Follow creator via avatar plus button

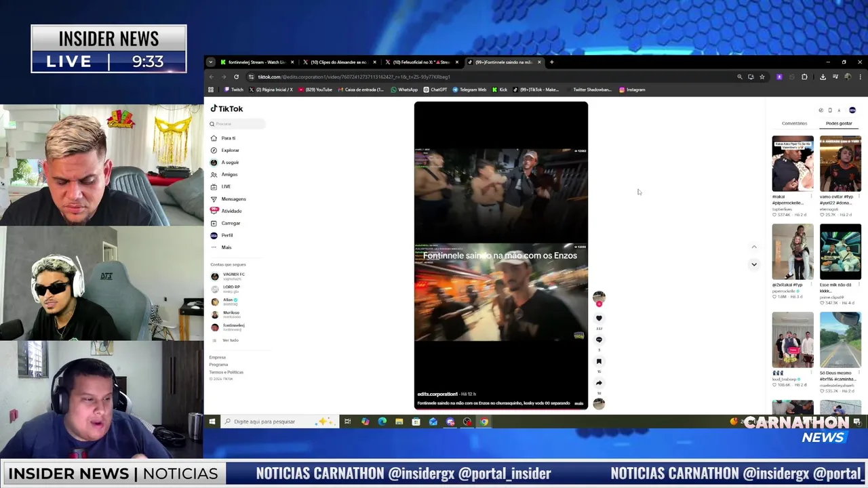point(599,304)
